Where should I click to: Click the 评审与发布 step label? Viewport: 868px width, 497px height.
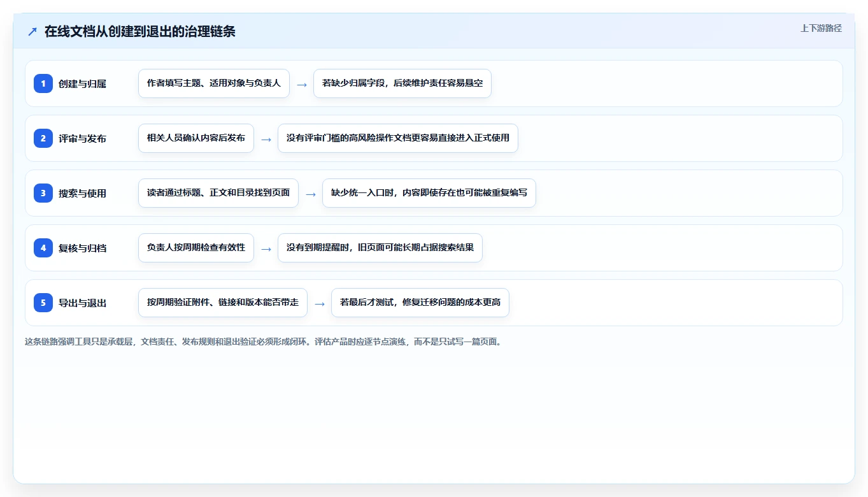pos(82,138)
